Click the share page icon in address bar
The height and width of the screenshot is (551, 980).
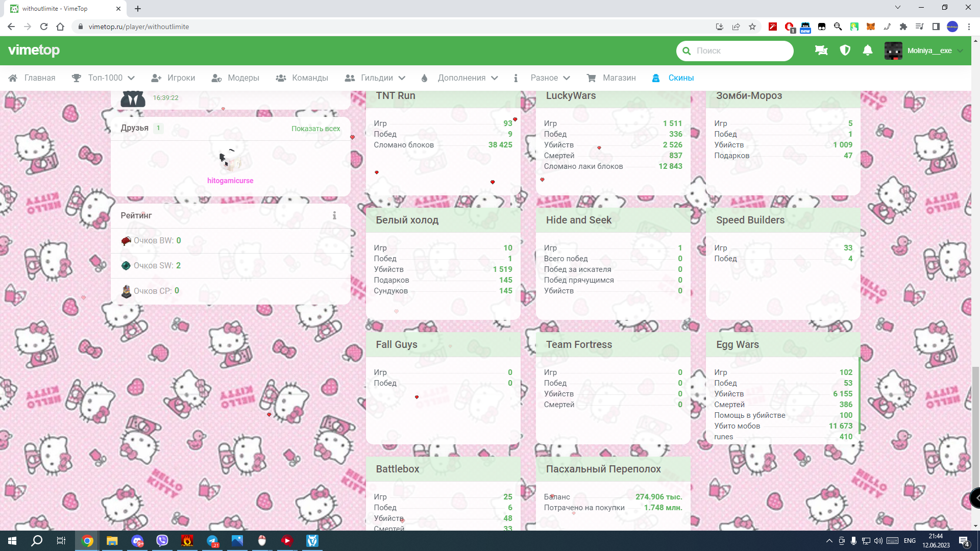736,27
